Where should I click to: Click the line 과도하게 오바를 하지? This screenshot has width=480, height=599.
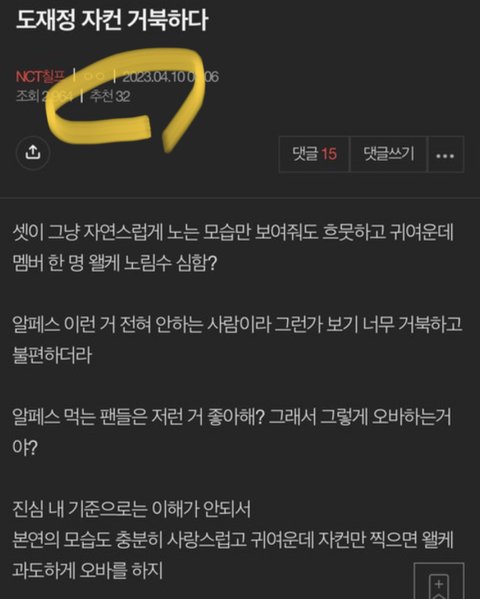click(x=88, y=570)
